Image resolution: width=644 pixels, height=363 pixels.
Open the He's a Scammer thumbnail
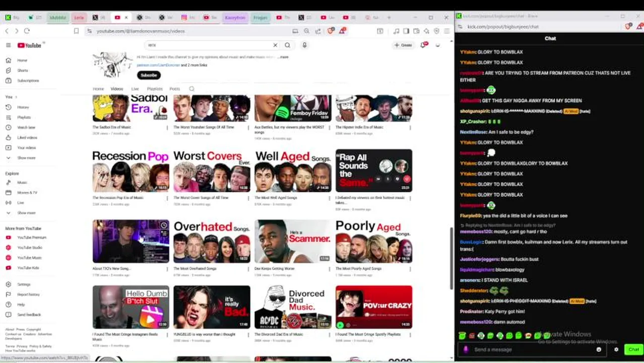coord(293,241)
